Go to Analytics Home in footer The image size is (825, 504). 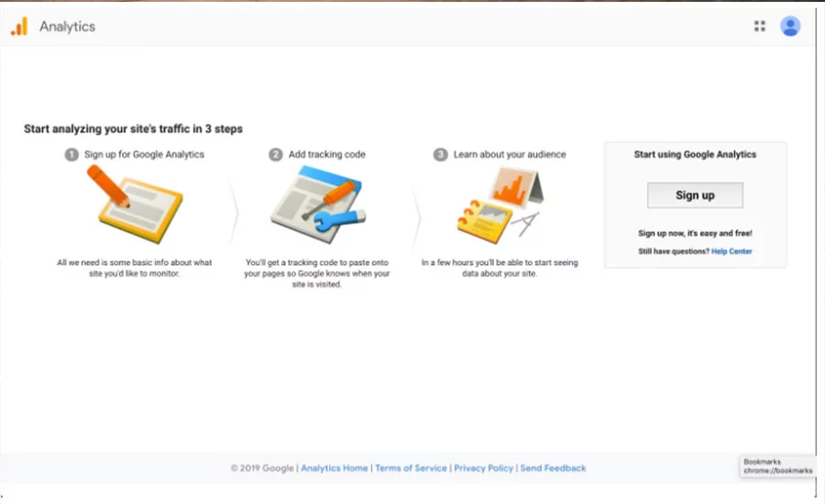point(335,468)
